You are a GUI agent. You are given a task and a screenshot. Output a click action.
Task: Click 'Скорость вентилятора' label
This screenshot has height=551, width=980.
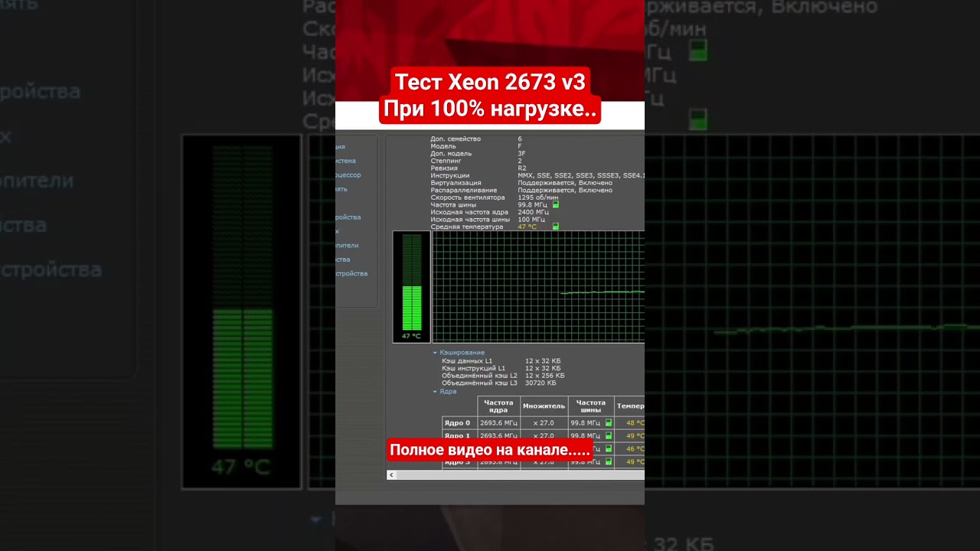[x=466, y=197]
